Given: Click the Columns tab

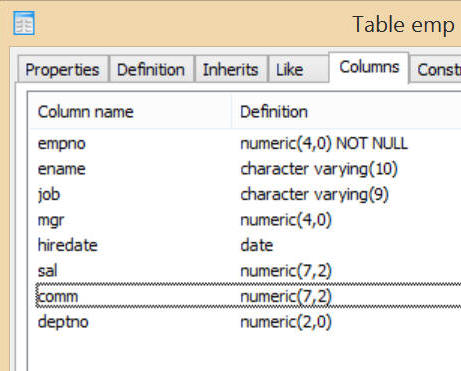Looking at the screenshot, I should click(x=369, y=67).
